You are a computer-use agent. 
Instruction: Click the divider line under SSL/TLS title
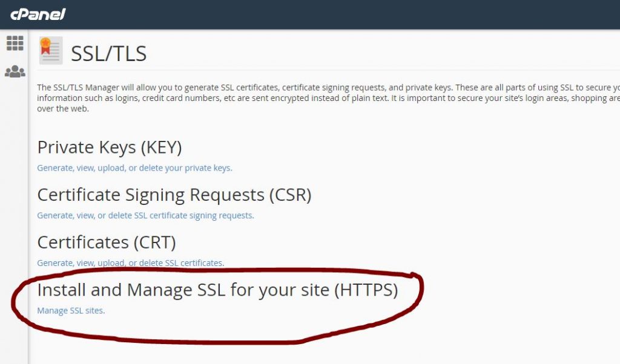(328, 70)
